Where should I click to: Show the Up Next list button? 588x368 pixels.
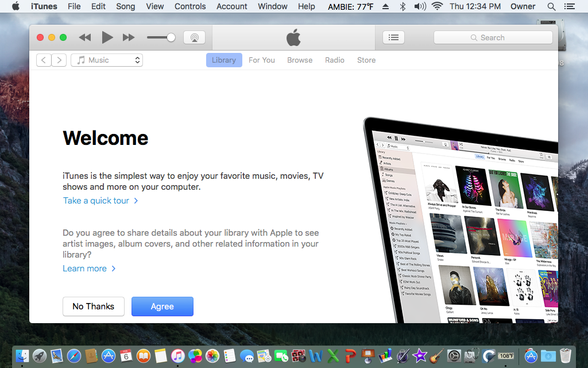393,37
